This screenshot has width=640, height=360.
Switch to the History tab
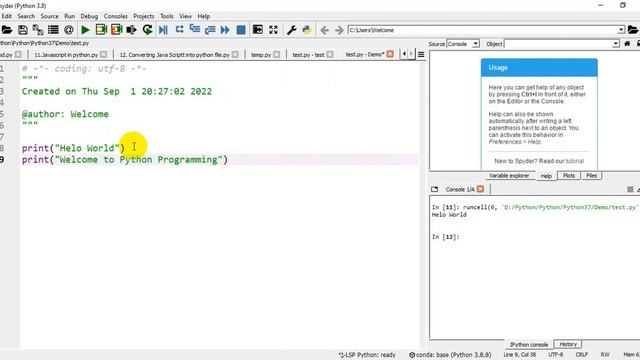(568, 344)
